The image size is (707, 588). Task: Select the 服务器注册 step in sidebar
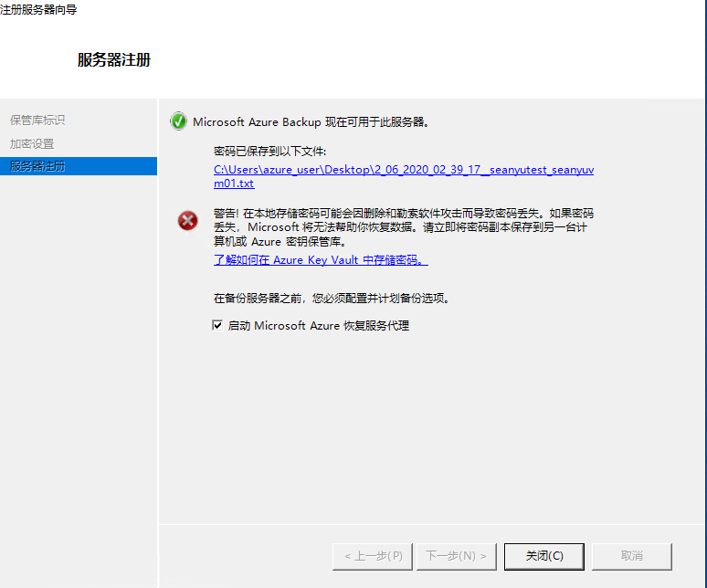(79, 166)
